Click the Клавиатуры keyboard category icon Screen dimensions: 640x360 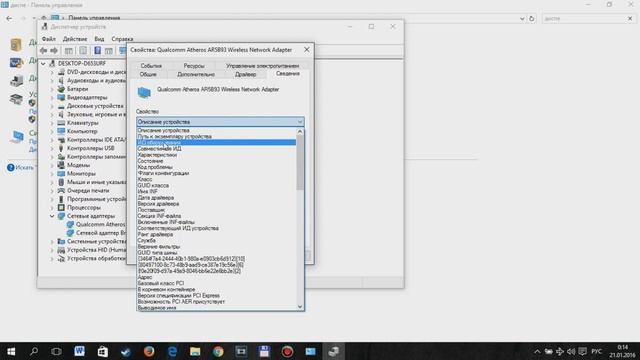point(61,122)
